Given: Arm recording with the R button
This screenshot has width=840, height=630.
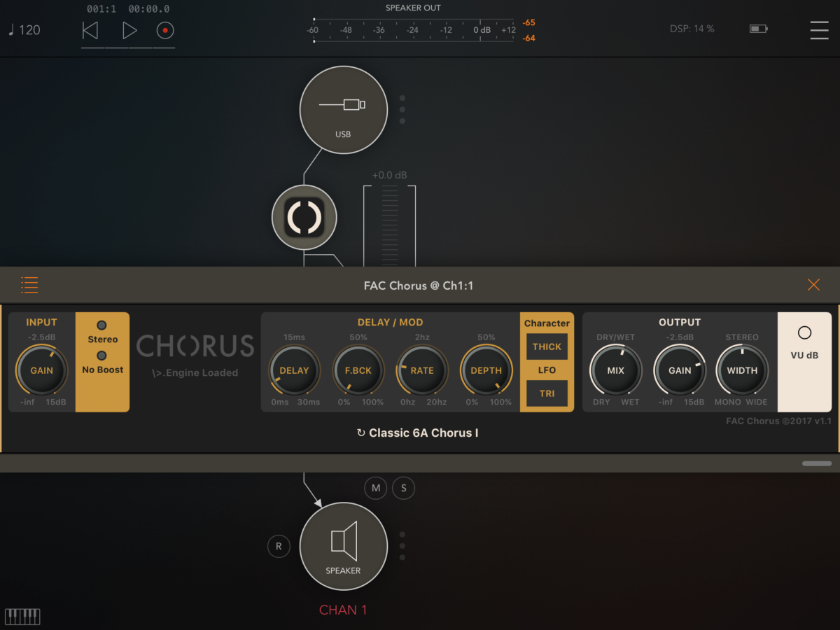Looking at the screenshot, I should [279, 546].
